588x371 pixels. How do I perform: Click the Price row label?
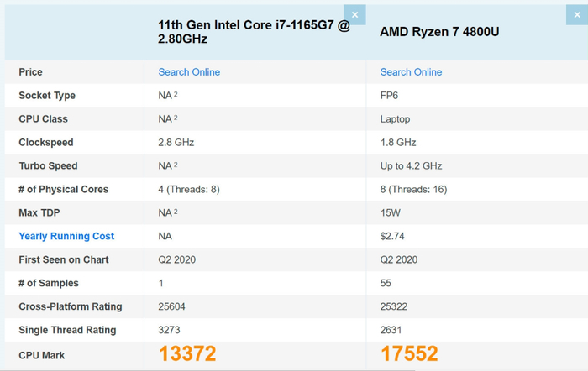[30, 72]
